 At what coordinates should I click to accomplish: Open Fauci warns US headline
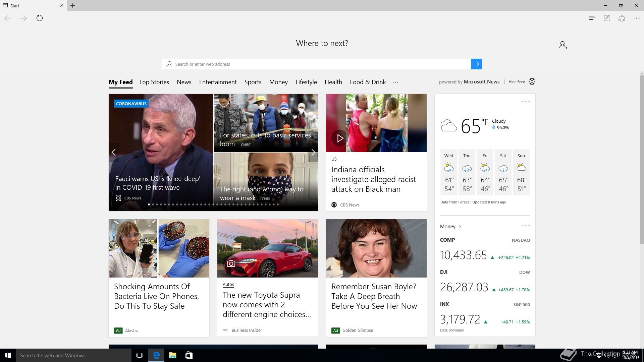[158, 183]
